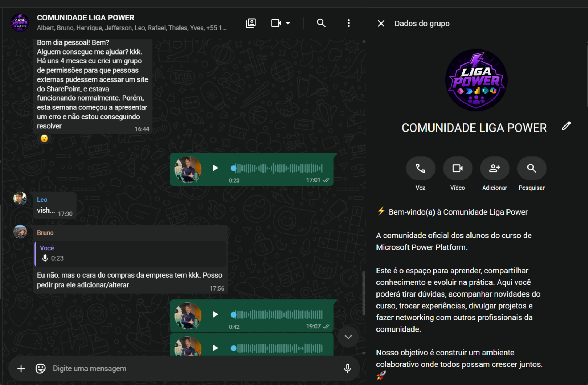The image size is (588, 385).
Task: Click sender name Leo
Action: (x=42, y=200)
